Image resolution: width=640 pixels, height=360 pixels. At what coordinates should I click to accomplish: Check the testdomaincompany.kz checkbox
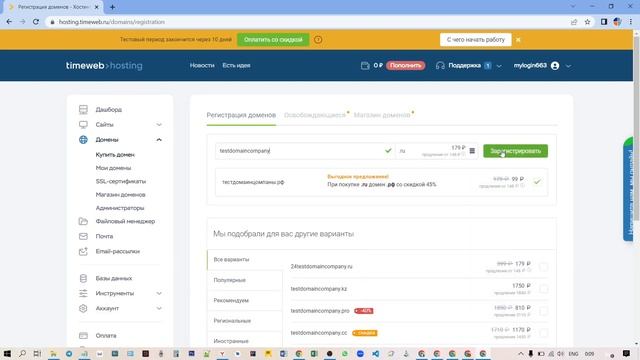[544, 289]
